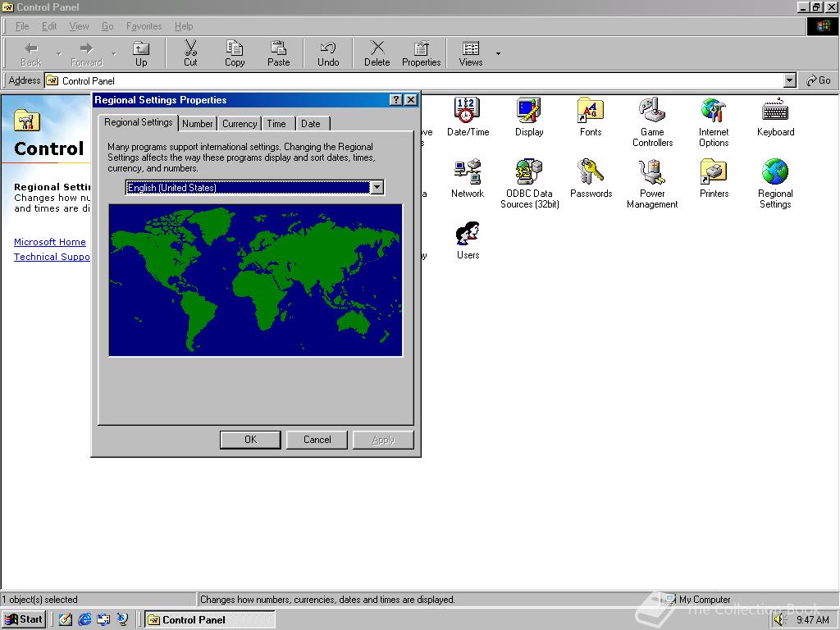Viewport: 840px width, 630px height.
Task: Open the Users icon
Action: click(x=468, y=240)
